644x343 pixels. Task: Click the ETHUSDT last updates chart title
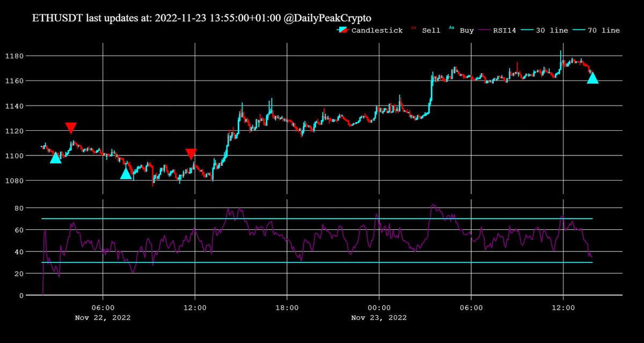point(202,18)
